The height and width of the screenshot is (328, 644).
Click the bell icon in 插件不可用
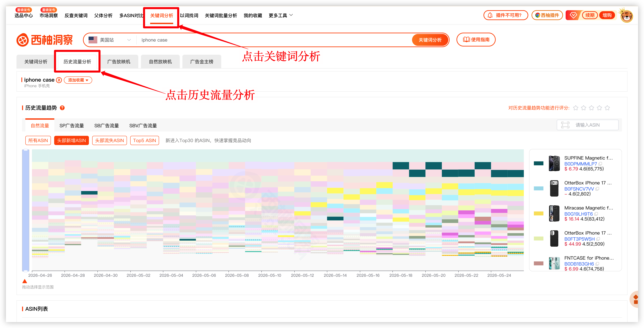pyautogui.click(x=490, y=15)
